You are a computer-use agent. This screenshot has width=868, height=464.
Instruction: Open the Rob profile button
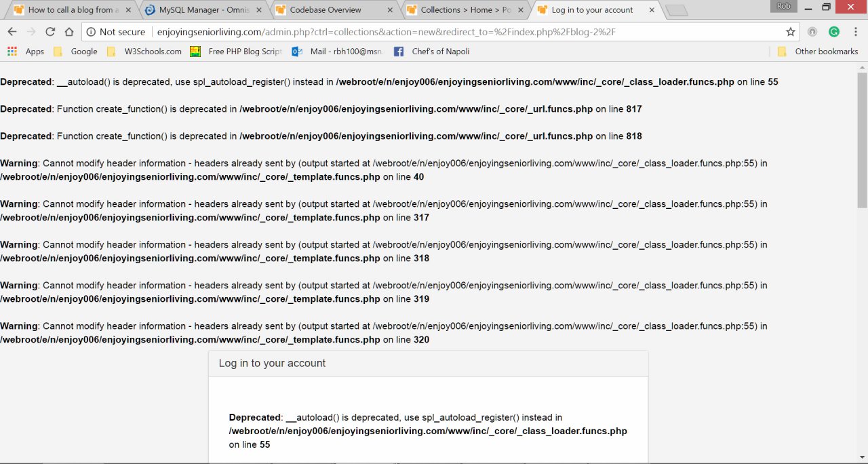784,5
